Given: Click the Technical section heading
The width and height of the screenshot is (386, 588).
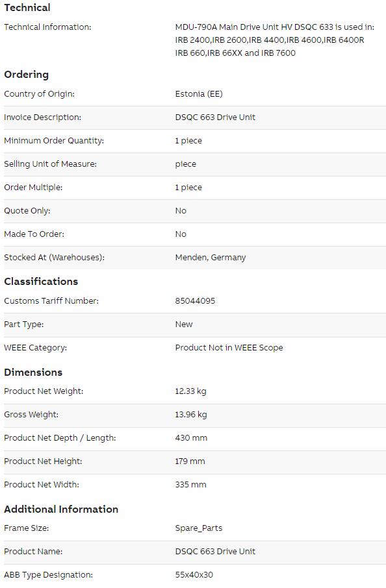Looking at the screenshot, I should [x=27, y=8].
